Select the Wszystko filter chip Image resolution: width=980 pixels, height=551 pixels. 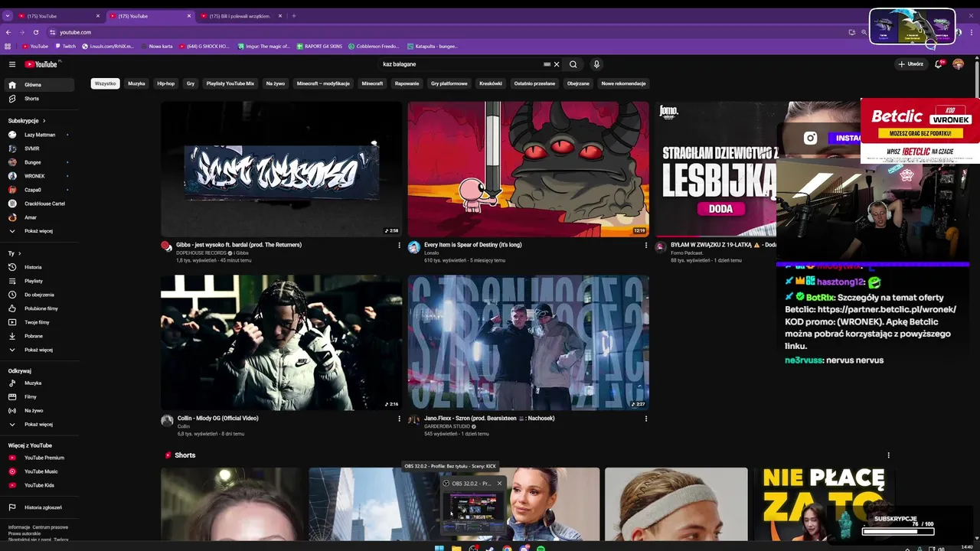coord(105,83)
